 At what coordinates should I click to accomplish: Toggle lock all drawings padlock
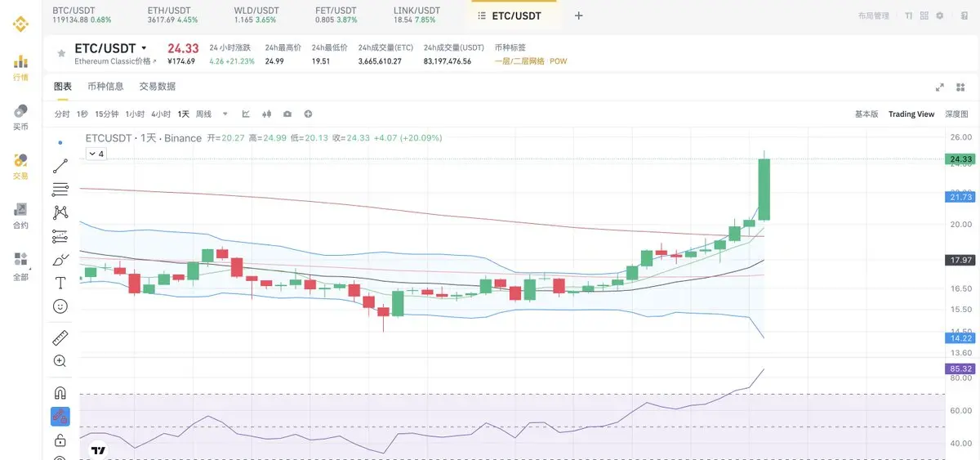coord(60,440)
